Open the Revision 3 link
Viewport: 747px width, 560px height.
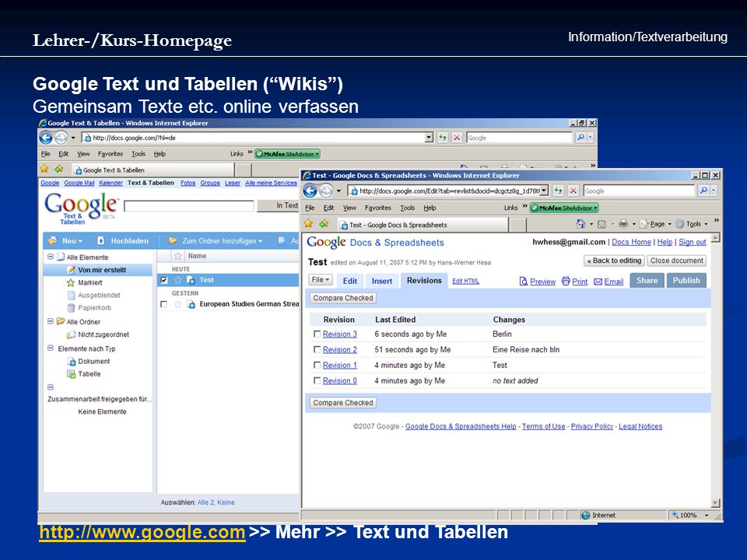340,334
